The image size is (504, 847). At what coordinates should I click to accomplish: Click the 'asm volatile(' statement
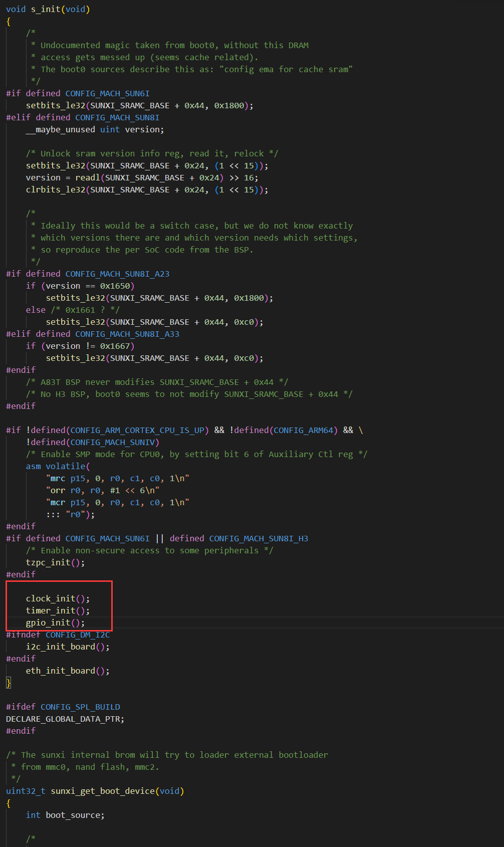[x=58, y=466]
